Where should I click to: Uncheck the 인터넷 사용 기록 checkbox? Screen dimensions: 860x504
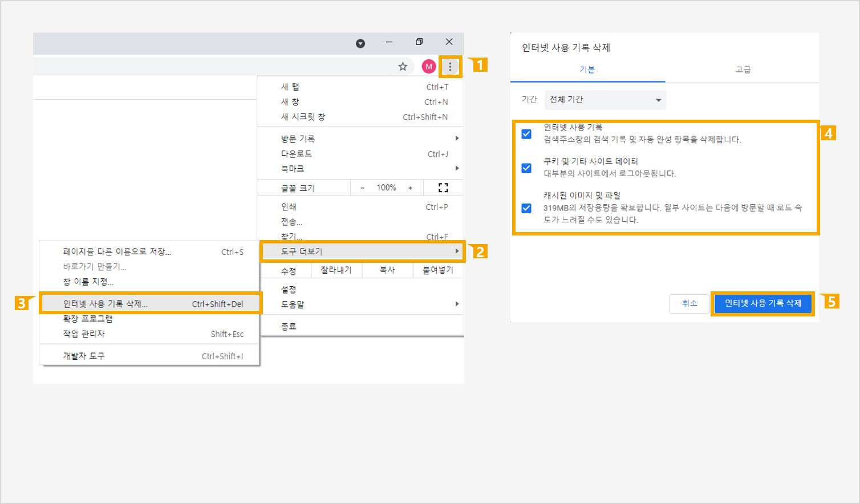[x=526, y=134]
